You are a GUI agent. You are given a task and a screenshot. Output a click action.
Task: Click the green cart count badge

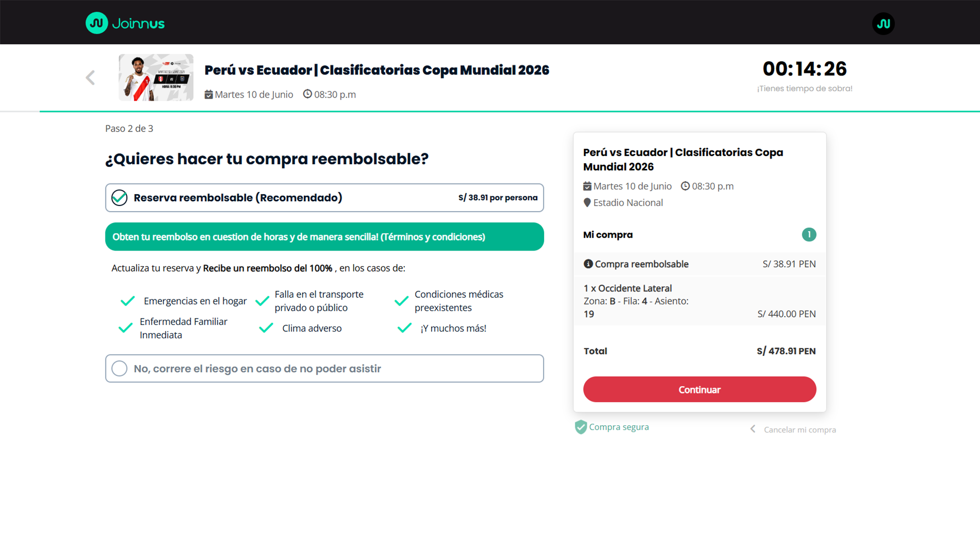[x=808, y=235]
